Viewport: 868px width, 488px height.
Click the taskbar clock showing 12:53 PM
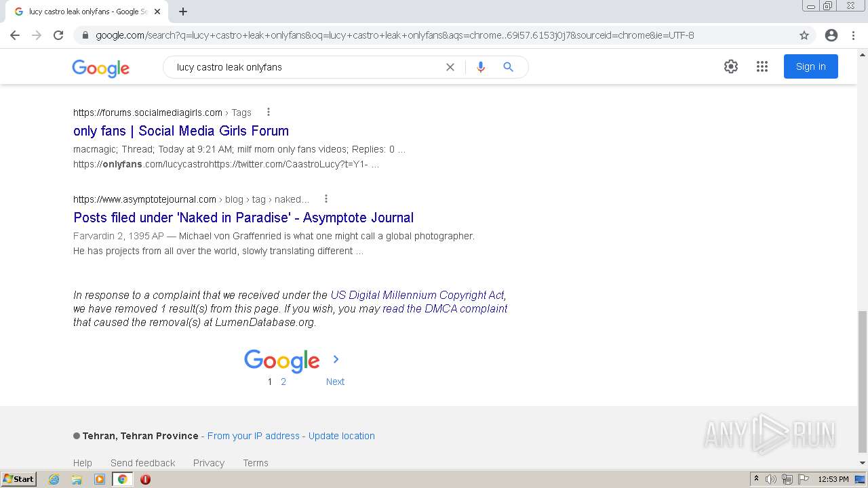[833, 479]
